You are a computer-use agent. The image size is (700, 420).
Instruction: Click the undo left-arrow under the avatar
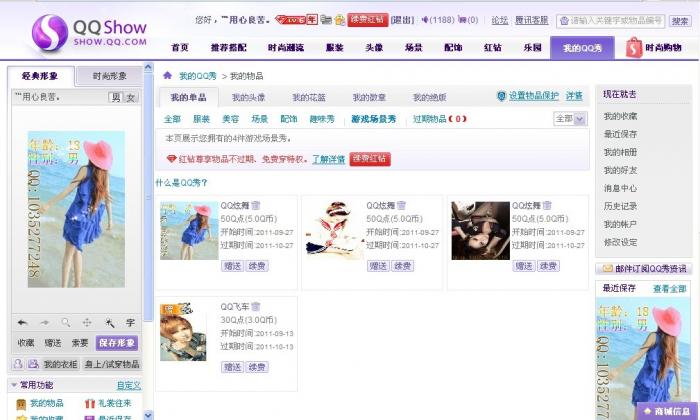tap(22, 322)
